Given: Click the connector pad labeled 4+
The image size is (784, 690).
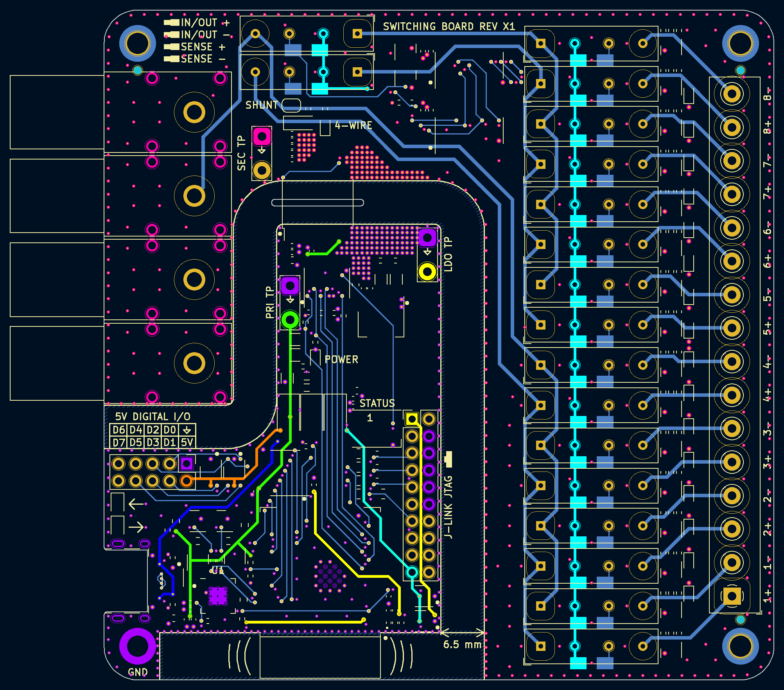Looking at the screenshot, I should tap(732, 395).
